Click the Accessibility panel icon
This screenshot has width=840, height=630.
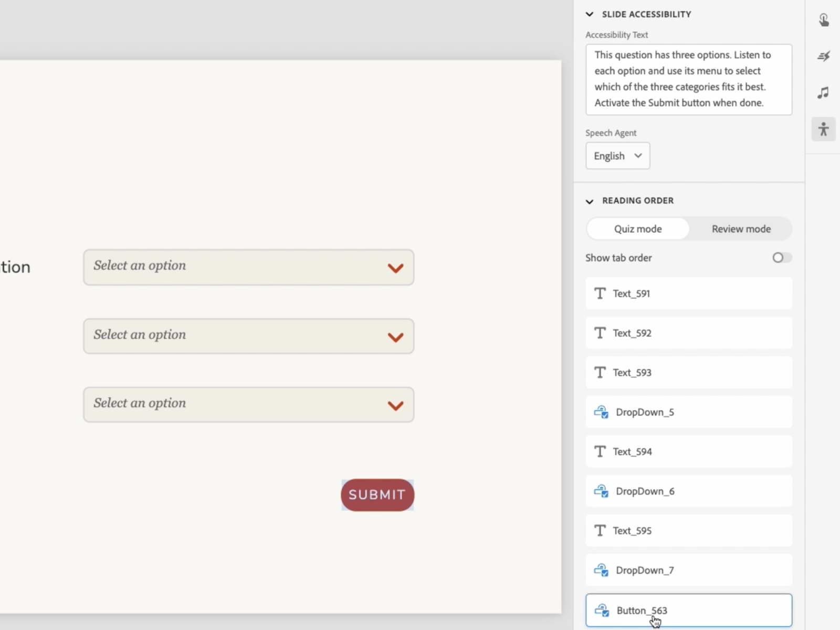[824, 129]
